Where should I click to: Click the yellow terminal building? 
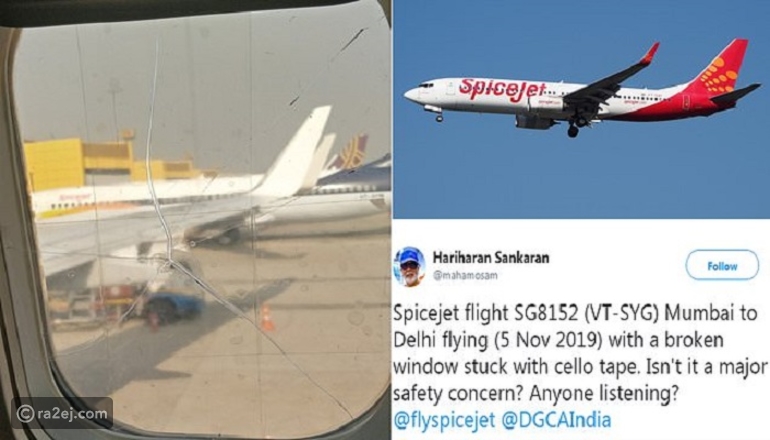click(98, 164)
